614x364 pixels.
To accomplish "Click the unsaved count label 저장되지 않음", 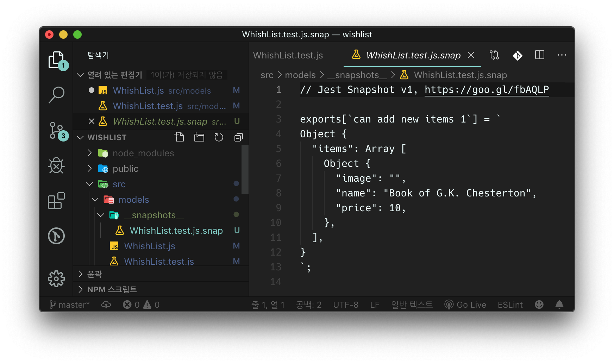I will 187,75.
